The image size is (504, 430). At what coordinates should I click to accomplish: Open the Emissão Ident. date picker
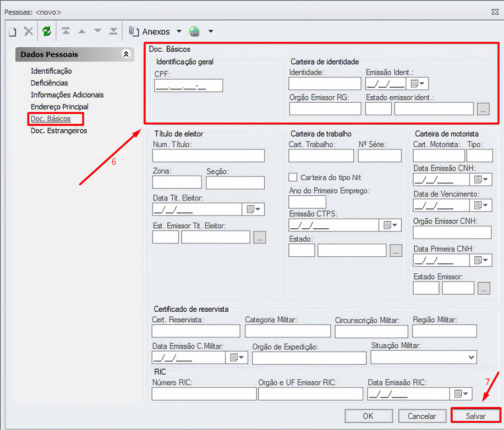pos(417,83)
